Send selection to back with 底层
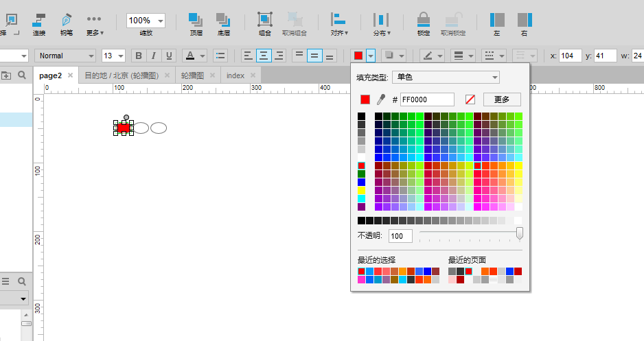 [223, 25]
